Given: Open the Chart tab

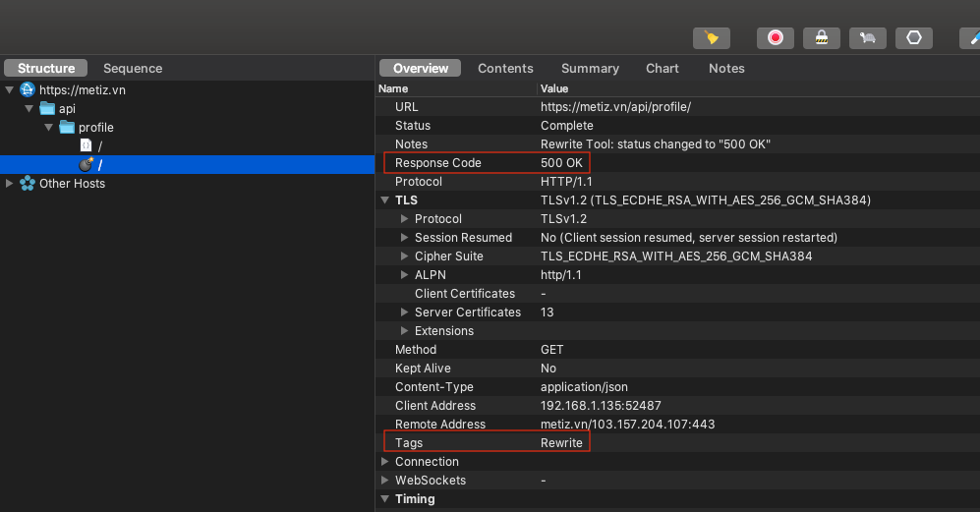Looking at the screenshot, I should pyautogui.click(x=663, y=68).
